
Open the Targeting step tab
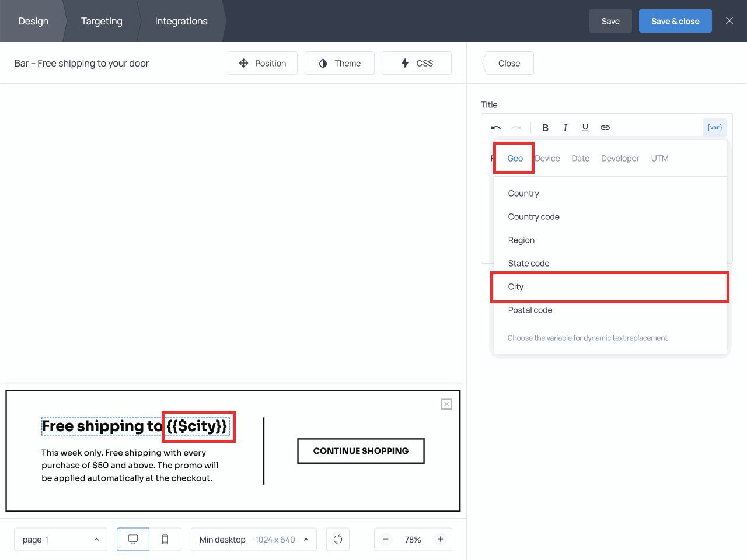102,21
